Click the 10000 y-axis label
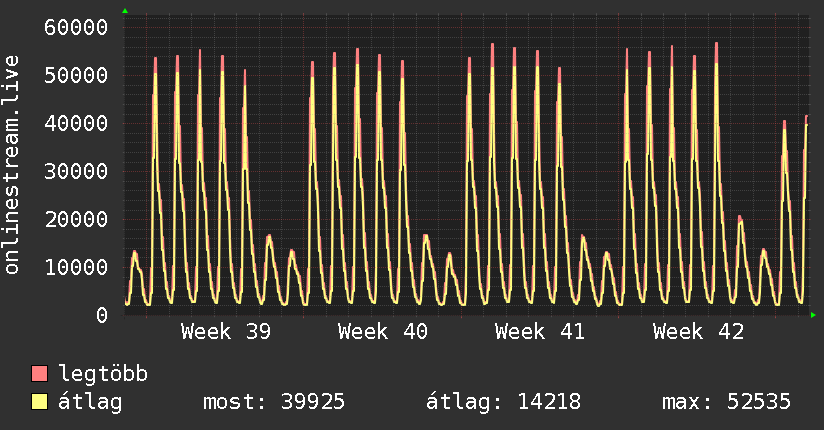 coord(76,268)
